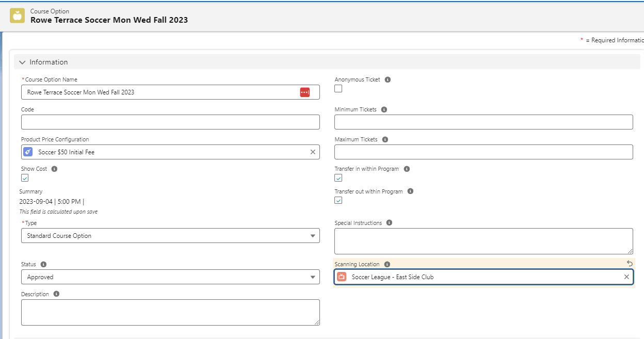Uncheck the Show Cost checkbox
Image resolution: width=644 pixels, height=339 pixels.
click(x=24, y=177)
